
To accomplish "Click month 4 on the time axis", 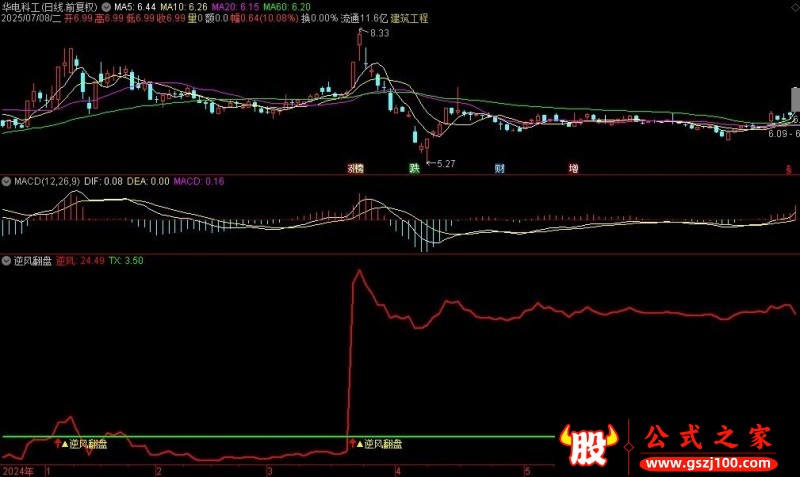I will 398,471.
